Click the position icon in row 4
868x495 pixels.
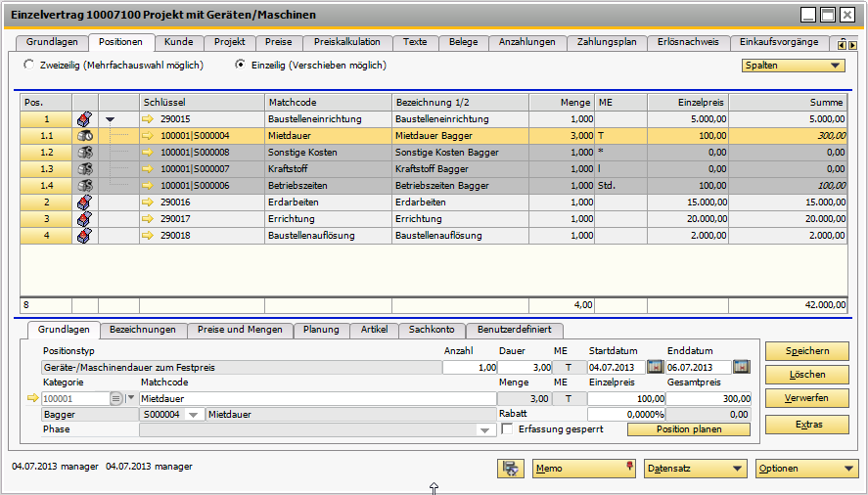click(85, 236)
